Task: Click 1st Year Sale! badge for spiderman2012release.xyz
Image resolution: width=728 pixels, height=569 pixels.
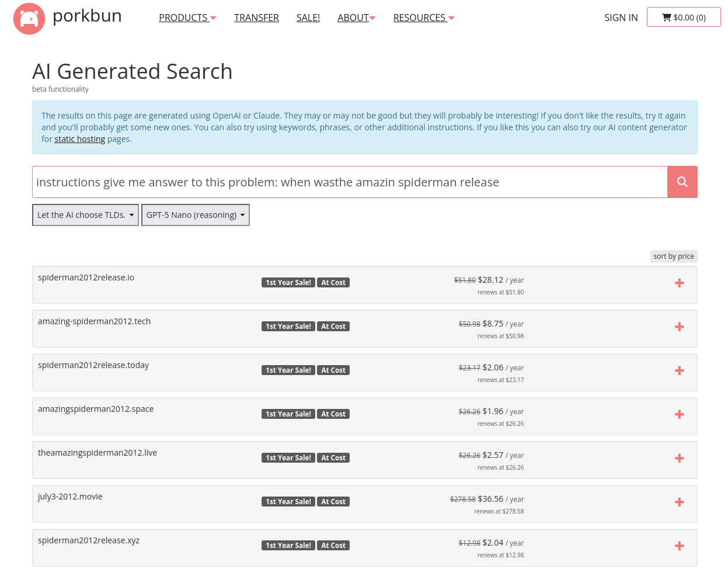Action: (288, 546)
